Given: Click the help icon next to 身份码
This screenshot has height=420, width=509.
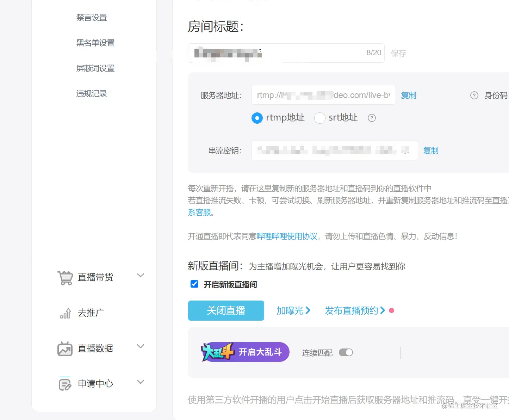Looking at the screenshot, I should [474, 95].
